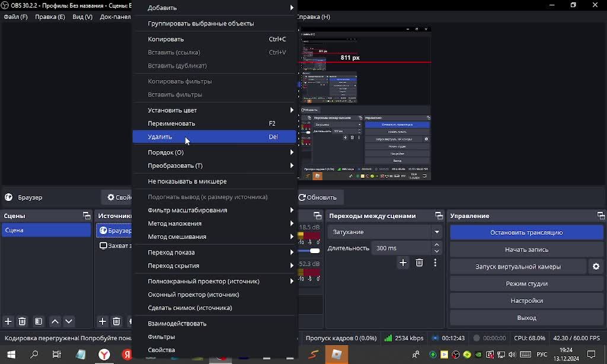Open the Файл (F) menu
The width and height of the screenshot is (607, 364).
pyautogui.click(x=16, y=17)
